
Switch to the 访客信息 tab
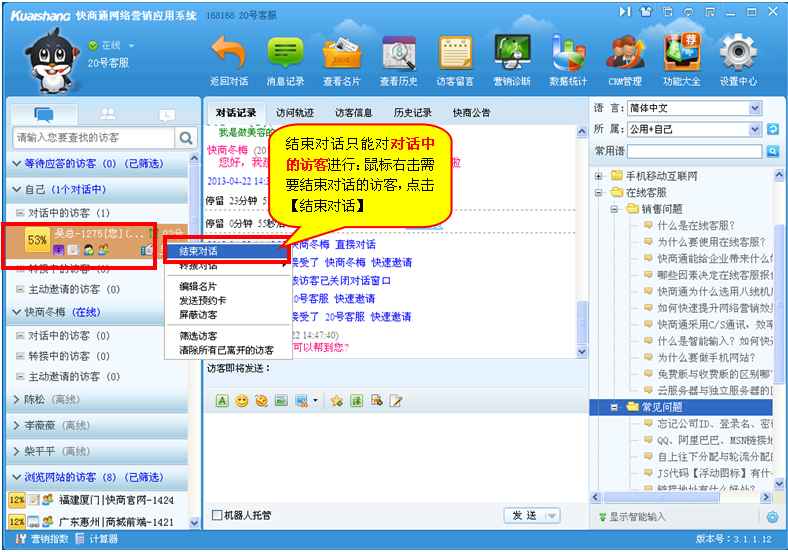tap(353, 113)
